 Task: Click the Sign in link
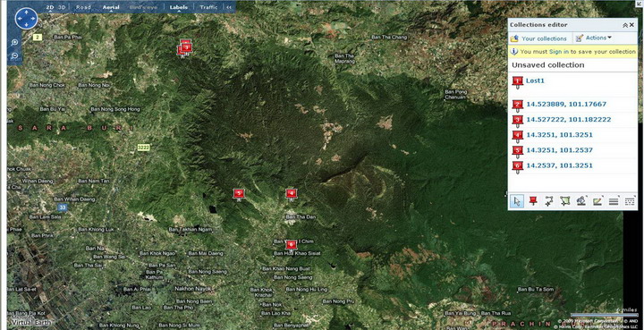(559, 52)
